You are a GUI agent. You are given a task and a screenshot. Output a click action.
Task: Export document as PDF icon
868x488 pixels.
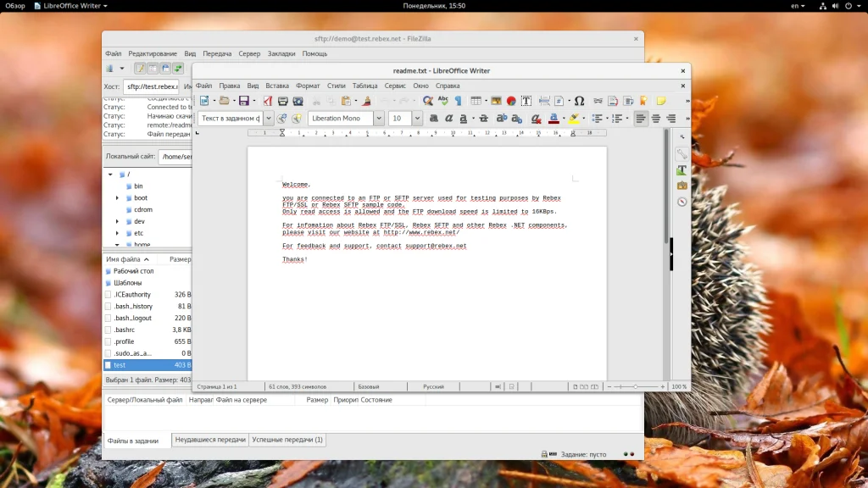coord(270,102)
